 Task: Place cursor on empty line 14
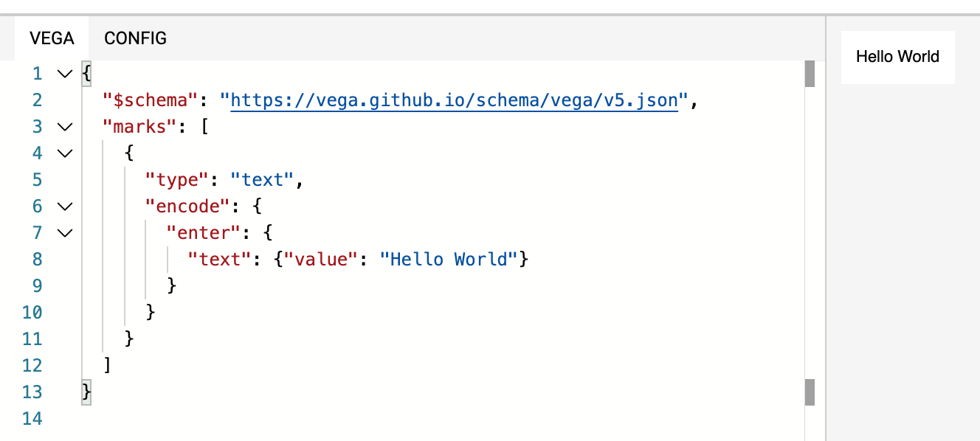point(443,419)
